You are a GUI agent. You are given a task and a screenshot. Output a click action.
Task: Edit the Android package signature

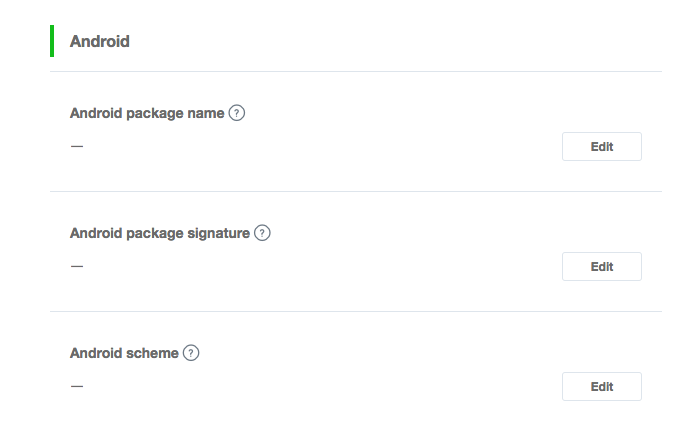pos(602,267)
